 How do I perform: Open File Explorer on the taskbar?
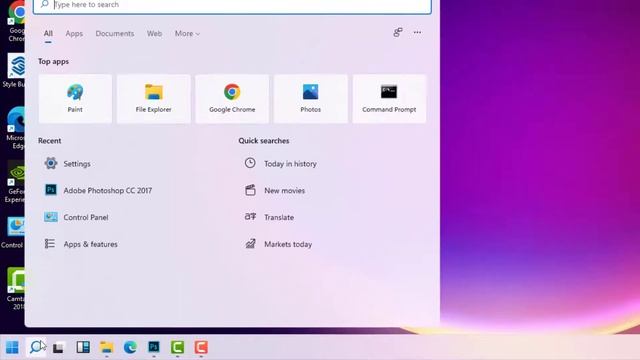click(x=107, y=347)
